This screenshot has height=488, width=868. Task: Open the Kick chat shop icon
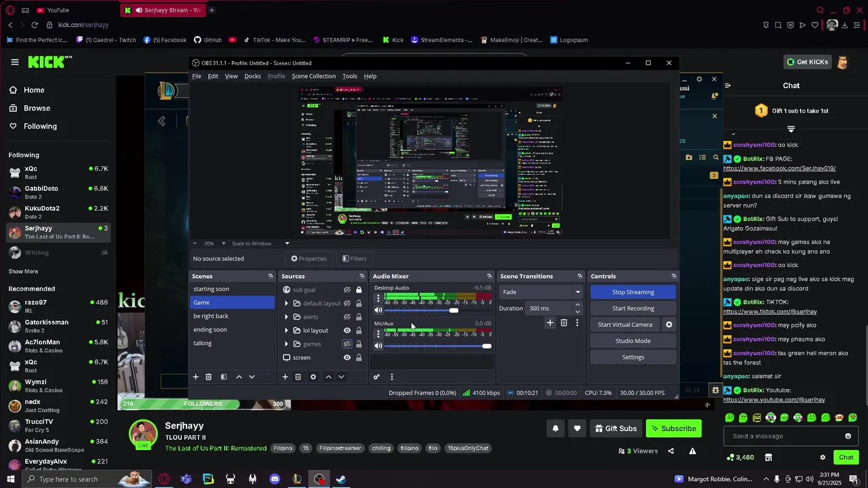tap(768, 457)
